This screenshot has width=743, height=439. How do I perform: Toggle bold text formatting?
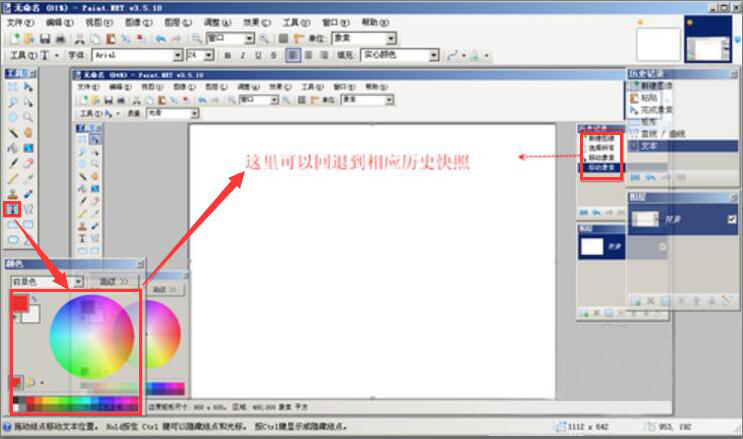pos(227,55)
